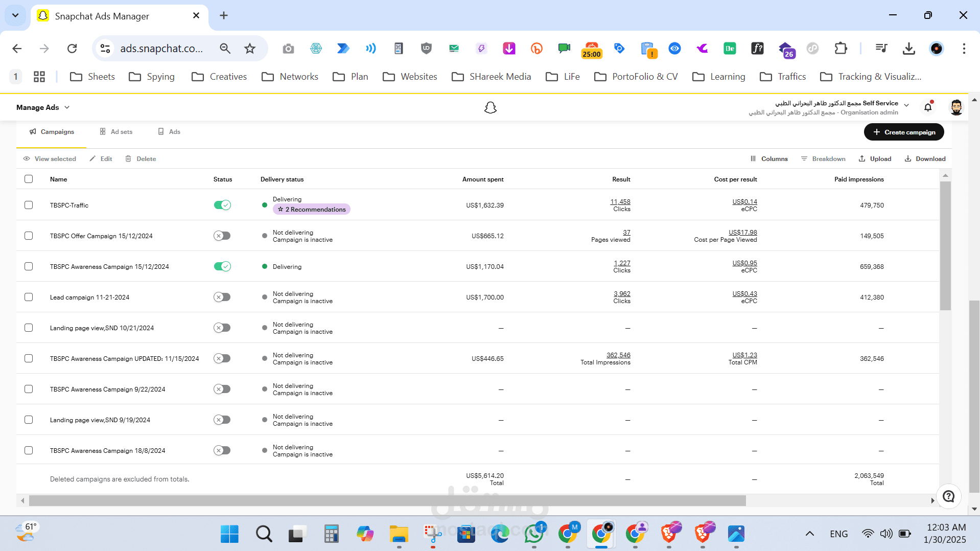Open the Chrome downloads icon
This screenshot has height=551, width=980.
pos(909,49)
